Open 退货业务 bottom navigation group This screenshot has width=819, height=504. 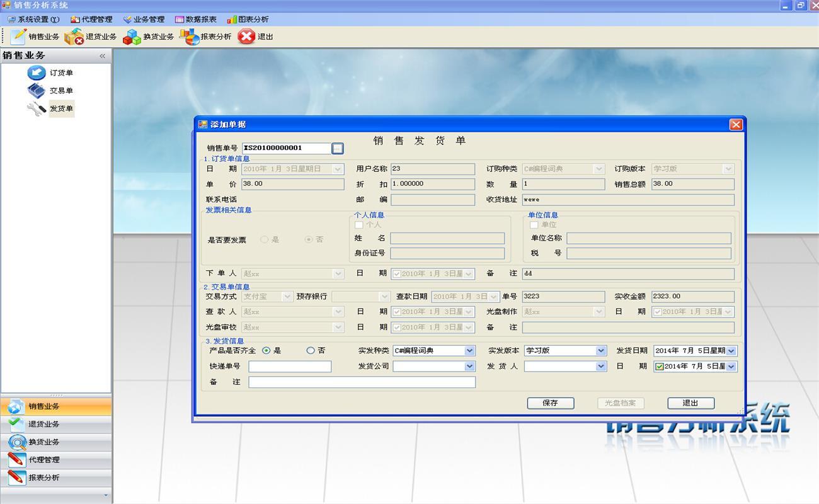click(56, 424)
